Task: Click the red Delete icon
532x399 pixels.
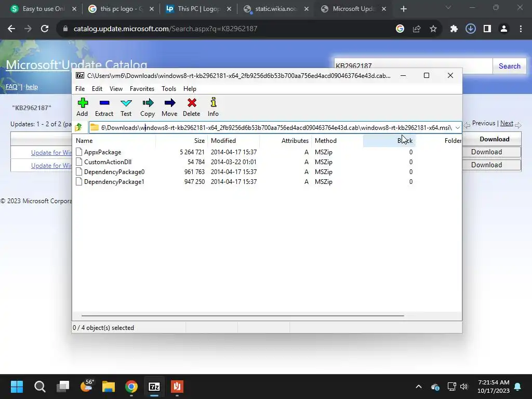Action: tap(192, 103)
